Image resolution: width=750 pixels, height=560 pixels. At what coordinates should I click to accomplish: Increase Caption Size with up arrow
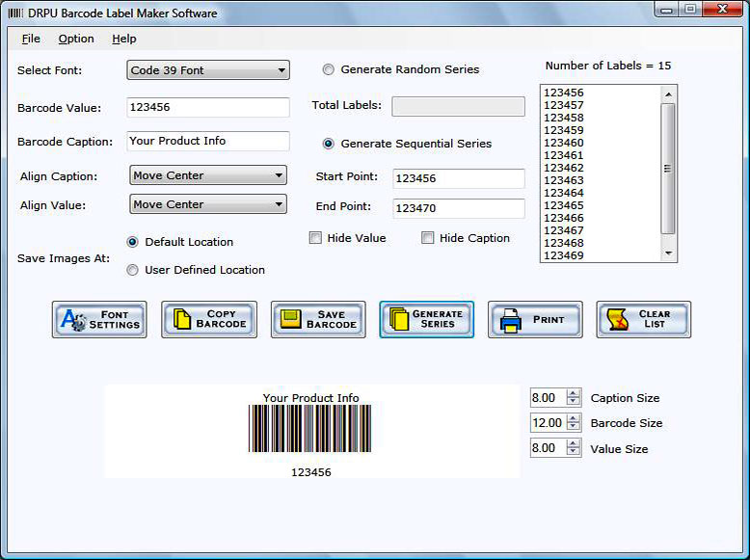tap(574, 393)
